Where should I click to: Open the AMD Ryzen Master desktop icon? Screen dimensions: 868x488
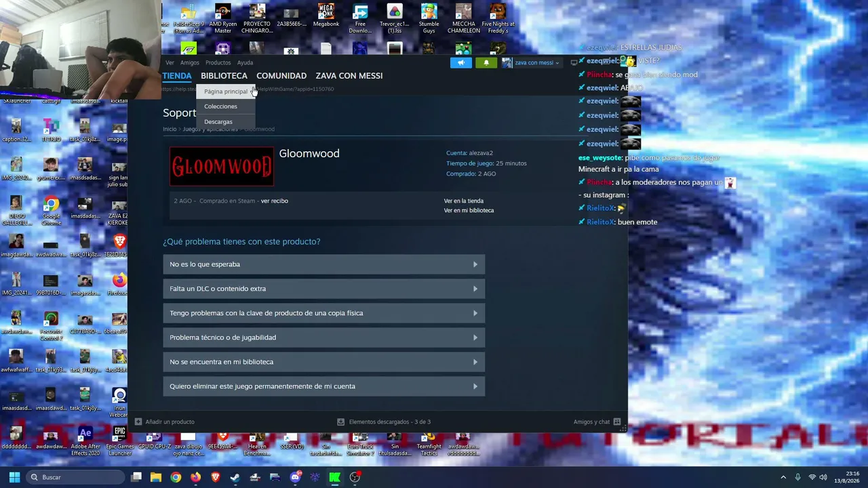click(x=223, y=18)
